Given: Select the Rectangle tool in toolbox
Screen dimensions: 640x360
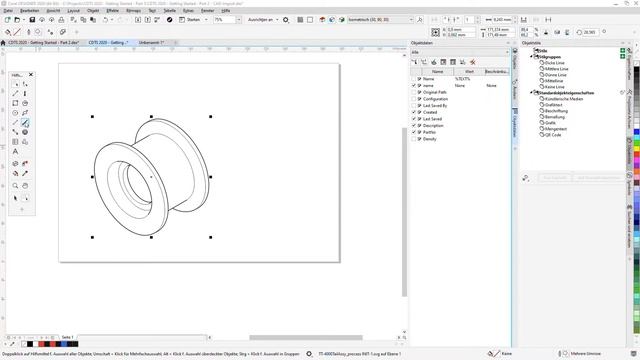Looking at the screenshot, I should coord(15,103).
